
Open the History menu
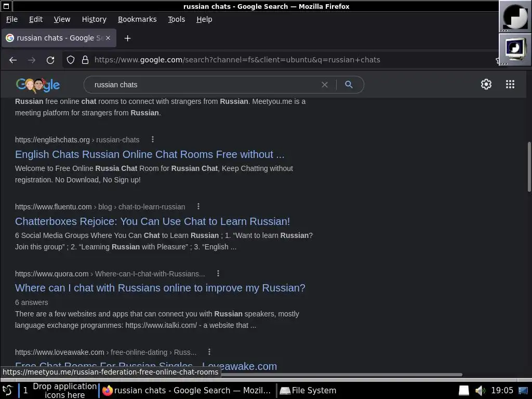[x=94, y=19]
